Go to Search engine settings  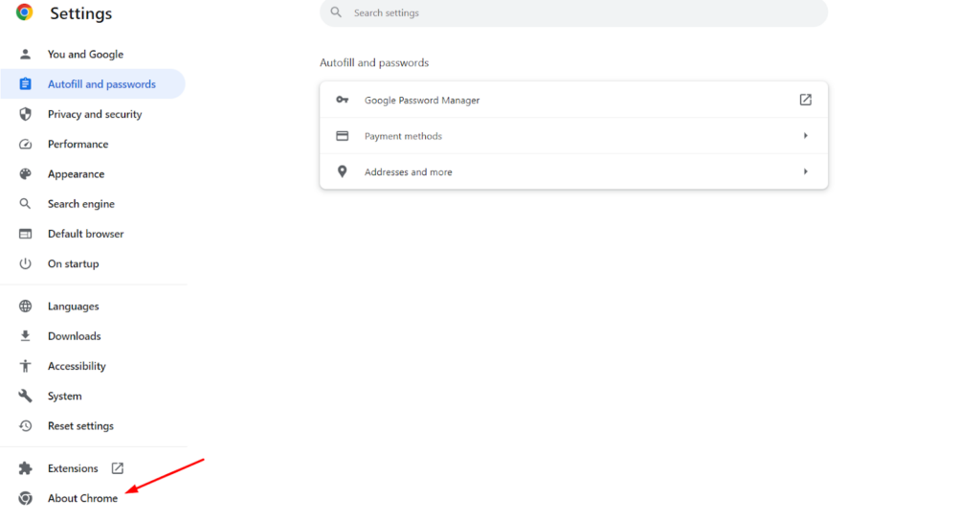(81, 204)
